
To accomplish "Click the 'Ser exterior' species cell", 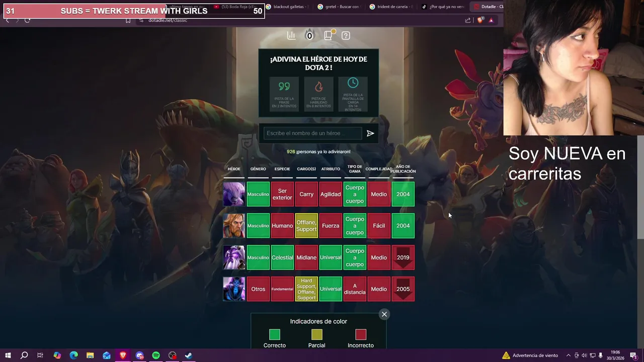I will (282, 194).
